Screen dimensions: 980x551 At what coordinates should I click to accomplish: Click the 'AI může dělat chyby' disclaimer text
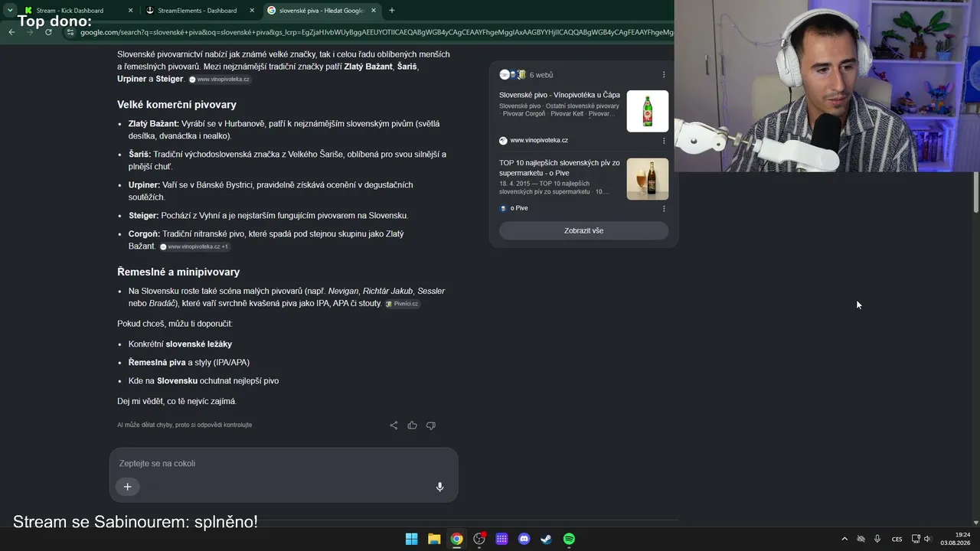(185, 425)
